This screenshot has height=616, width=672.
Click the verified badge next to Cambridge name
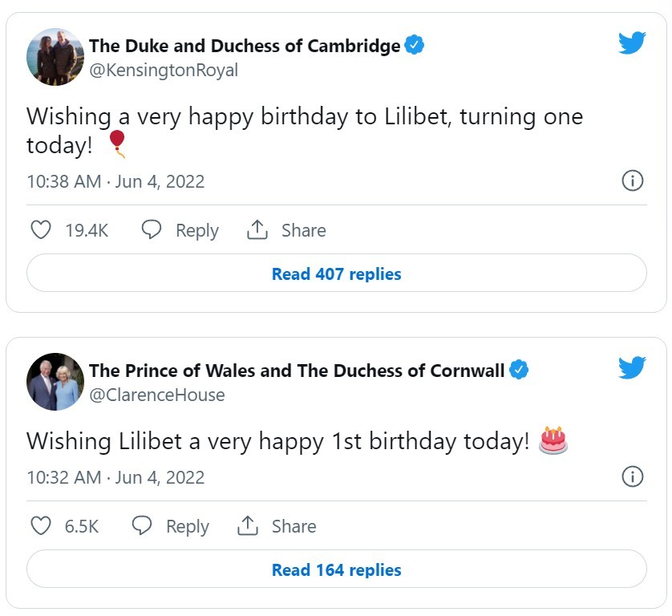(x=414, y=45)
